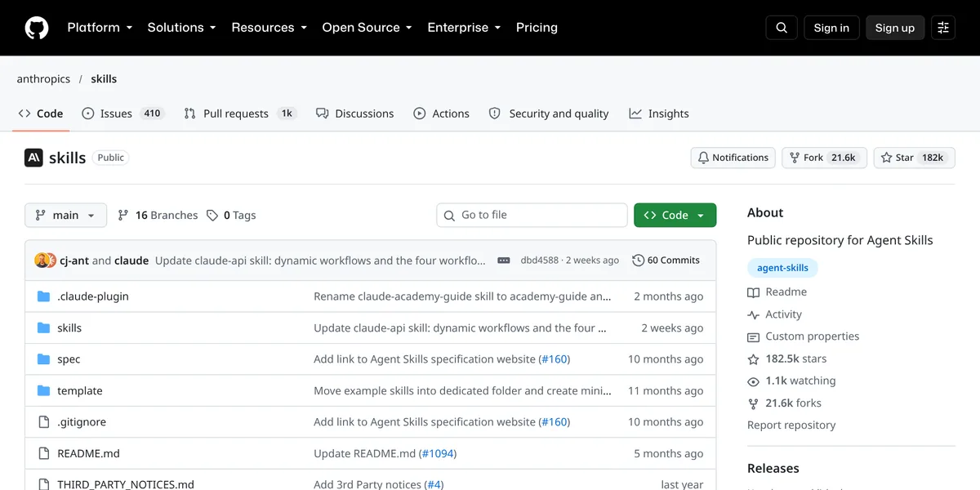Image resolution: width=980 pixels, height=490 pixels.
Task: Open the spec folder name
Action: (x=69, y=359)
